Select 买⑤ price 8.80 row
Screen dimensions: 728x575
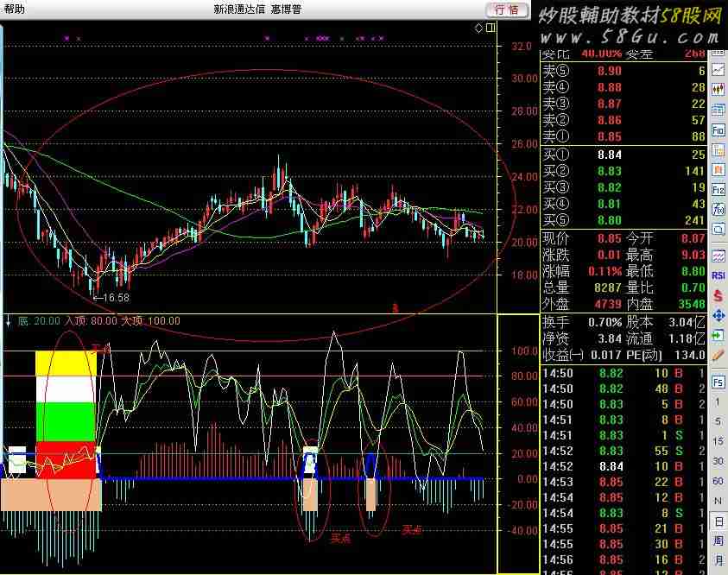pyautogui.click(x=624, y=220)
